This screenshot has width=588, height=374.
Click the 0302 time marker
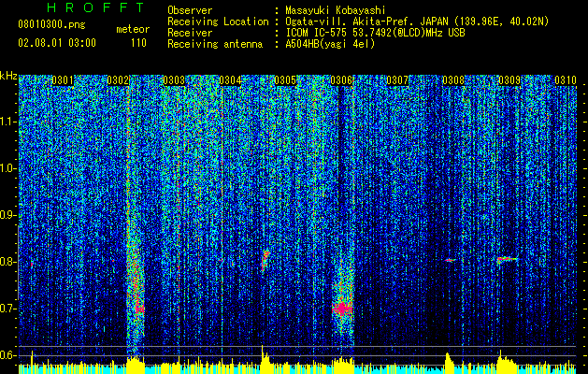[x=118, y=80]
